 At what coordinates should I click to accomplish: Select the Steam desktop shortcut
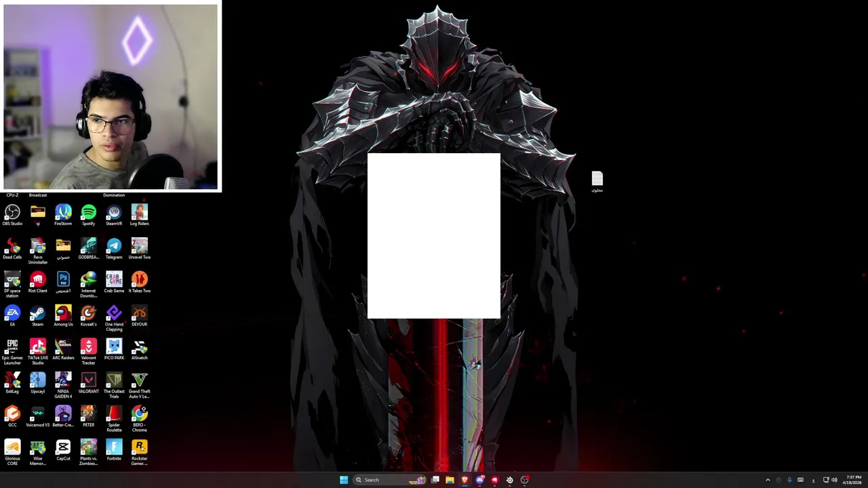pyautogui.click(x=37, y=316)
